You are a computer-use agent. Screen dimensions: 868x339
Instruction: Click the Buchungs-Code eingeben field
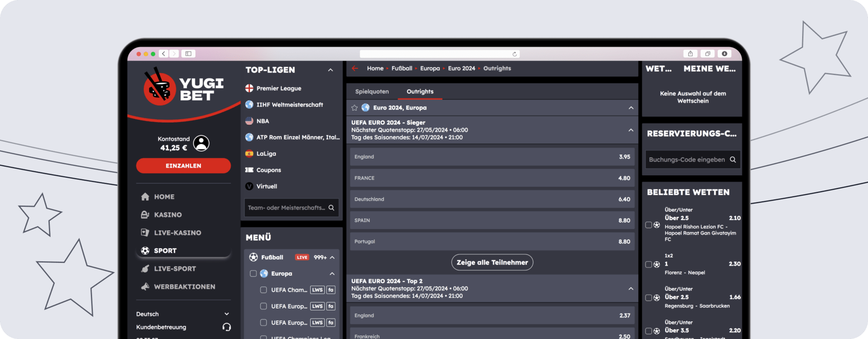(692, 159)
